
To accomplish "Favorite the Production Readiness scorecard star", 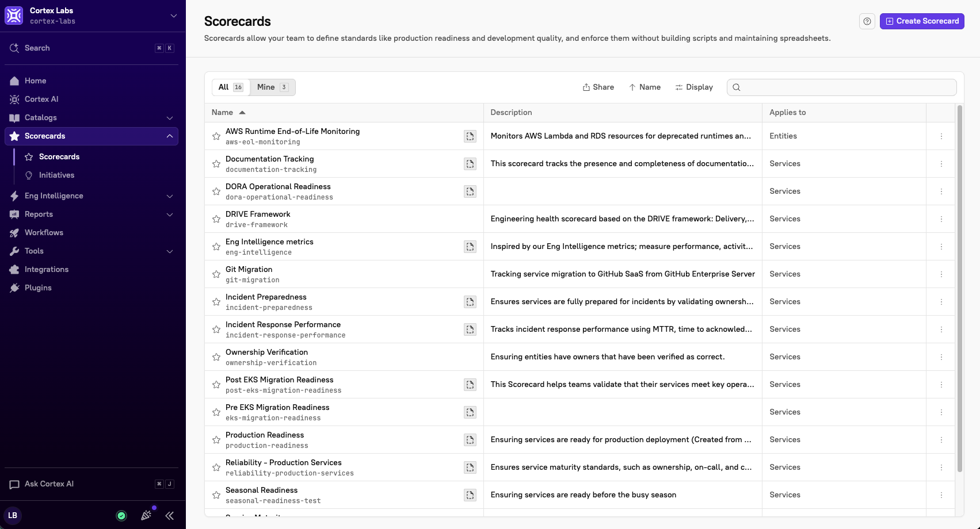I will coord(216,440).
